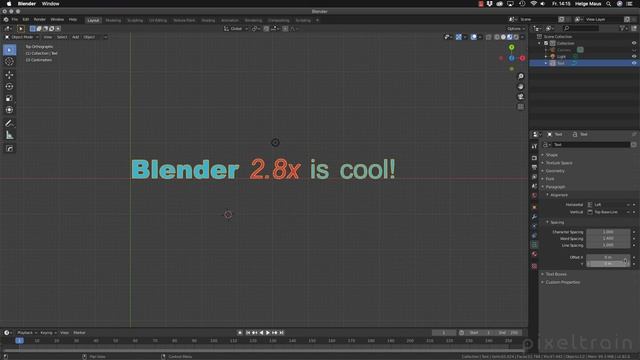The image size is (640, 360).
Task: Switch perspective/orthographic with grid icon
Action: click(x=520, y=107)
